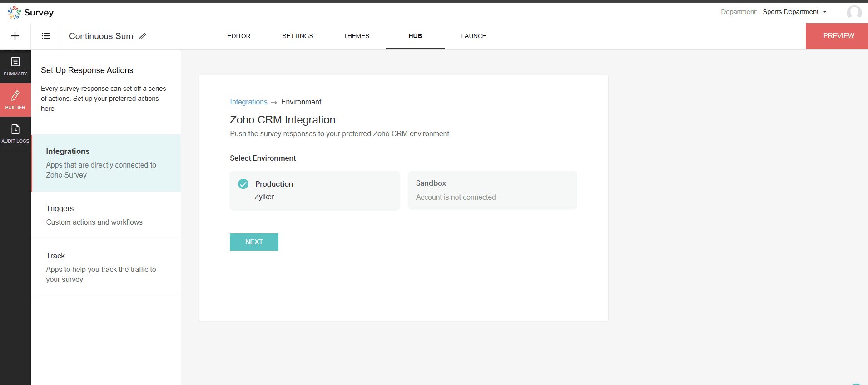
Task: Open the Builder sidebar section
Action: tap(15, 100)
